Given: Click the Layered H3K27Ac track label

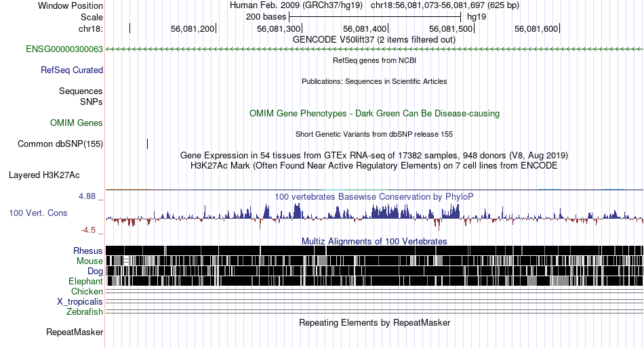Looking at the screenshot, I should click(44, 175).
